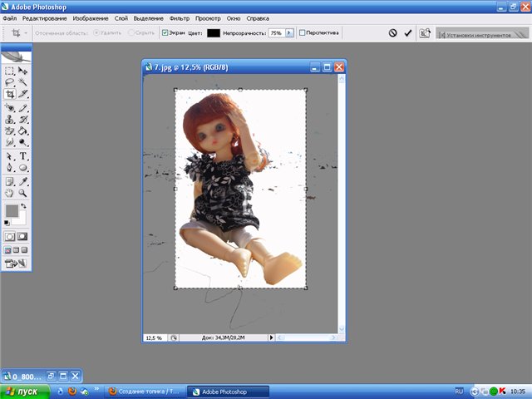Enable the Перспектива checkbox
Screen dimensions: 532x399
coord(302,33)
